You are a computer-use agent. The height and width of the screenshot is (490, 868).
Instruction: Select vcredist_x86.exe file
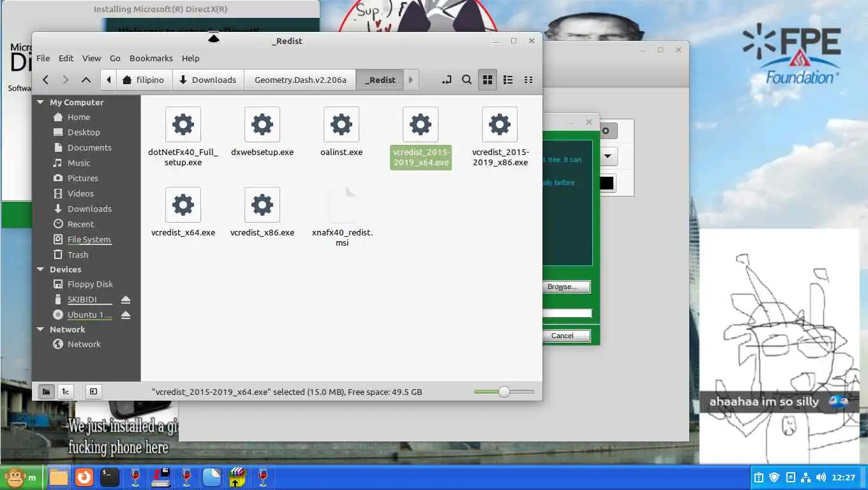pos(262,212)
